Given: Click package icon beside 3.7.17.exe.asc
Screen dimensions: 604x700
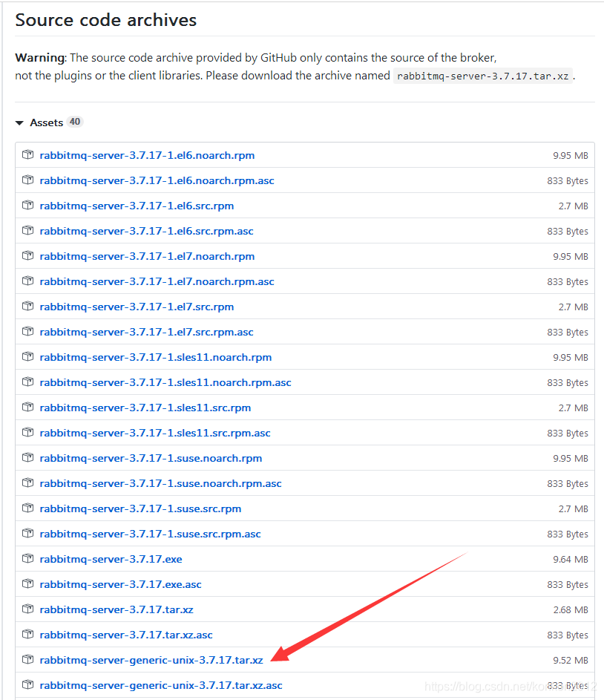Looking at the screenshot, I should click(x=27, y=583).
